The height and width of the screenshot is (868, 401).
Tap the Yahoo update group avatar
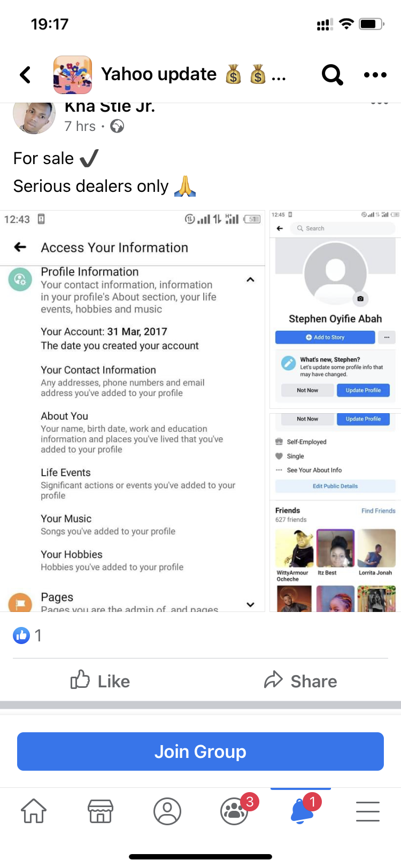pyautogui.click(x=73, y=75)
